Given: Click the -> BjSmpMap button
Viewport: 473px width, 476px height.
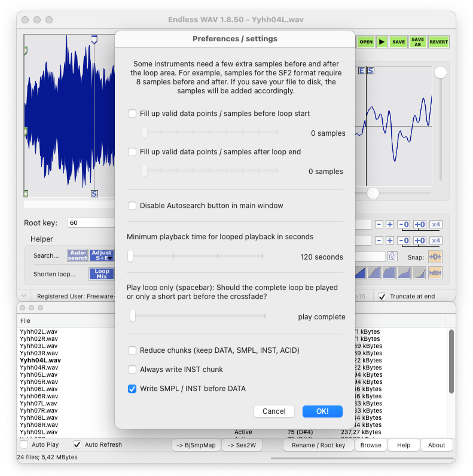Looking at the screenshot, I should point(196,445).
